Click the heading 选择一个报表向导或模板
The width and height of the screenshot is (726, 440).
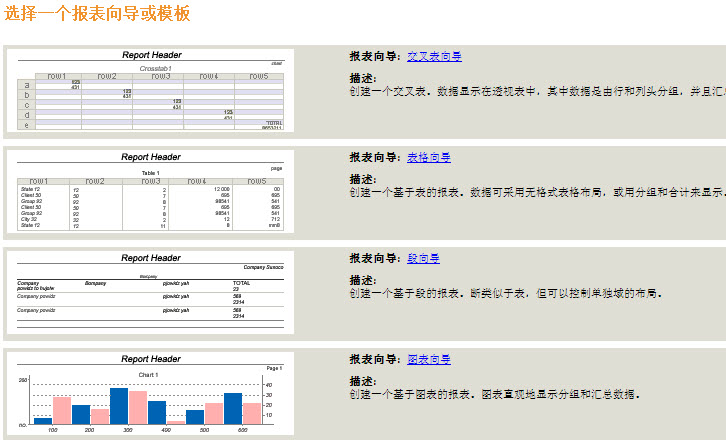[97, 13]
